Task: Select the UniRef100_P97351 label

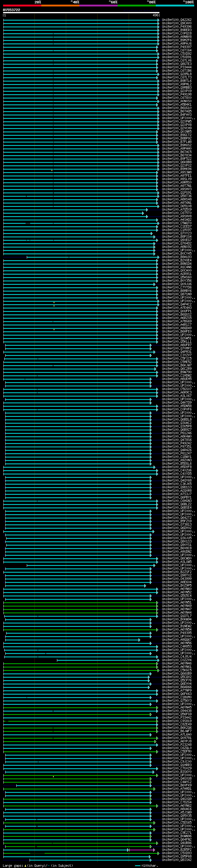Action: tap(176, 446)
